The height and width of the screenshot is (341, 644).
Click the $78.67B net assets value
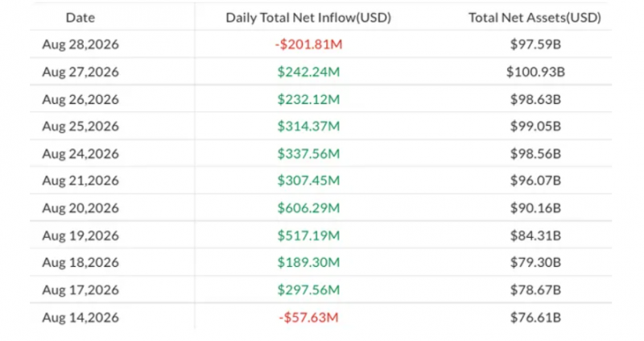[535, 290]
